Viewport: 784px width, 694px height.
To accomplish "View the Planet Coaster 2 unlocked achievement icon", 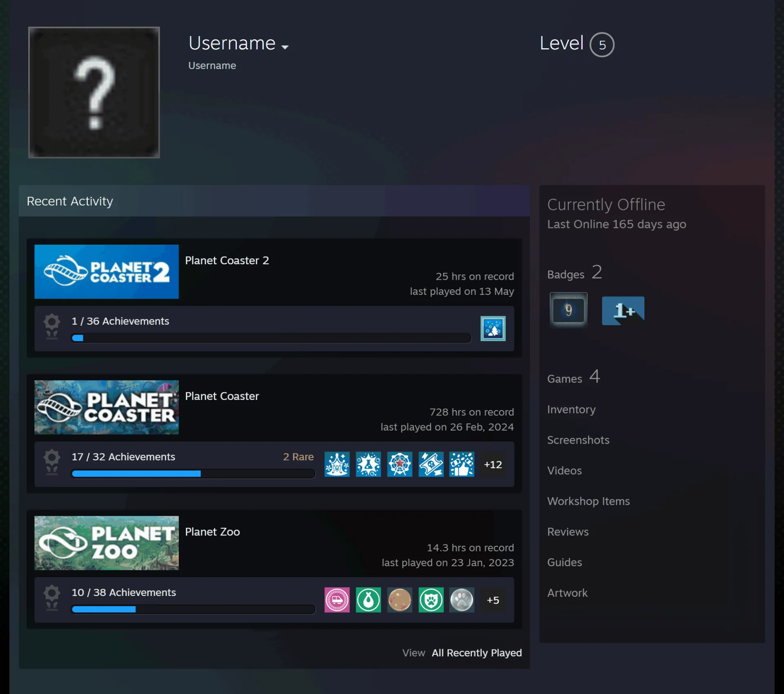I will (x=493, y=328).
